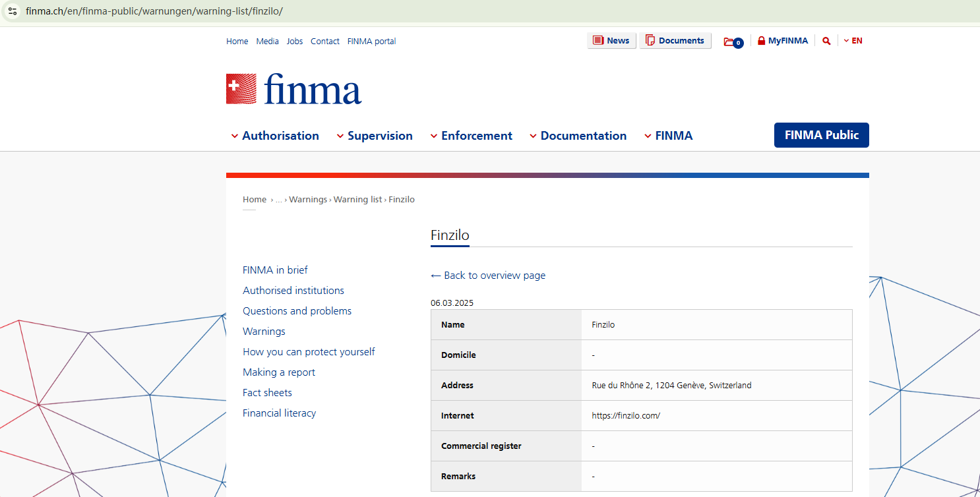Open the News button
This screenshot has height=497, width=980.
(611, 41)
